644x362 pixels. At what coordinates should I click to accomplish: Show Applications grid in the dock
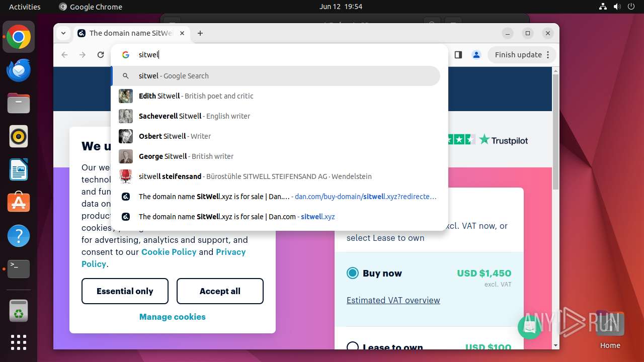(x=19, y=342)
